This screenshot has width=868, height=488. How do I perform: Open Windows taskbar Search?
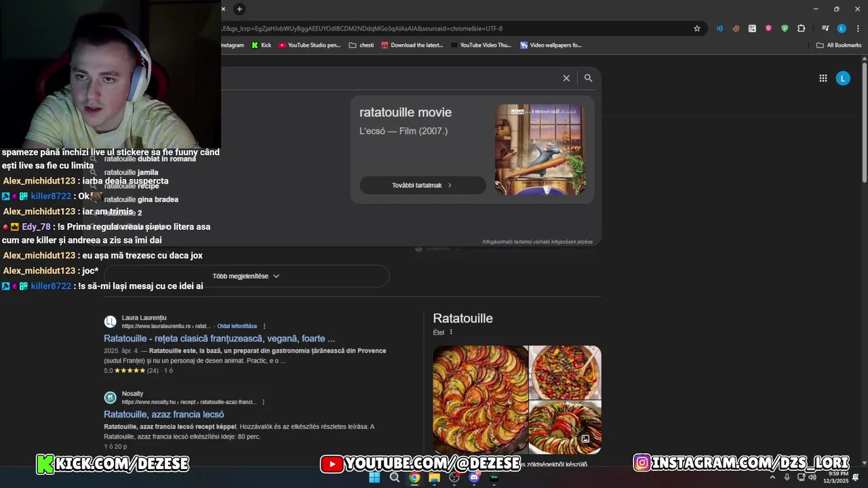[395, 477]
